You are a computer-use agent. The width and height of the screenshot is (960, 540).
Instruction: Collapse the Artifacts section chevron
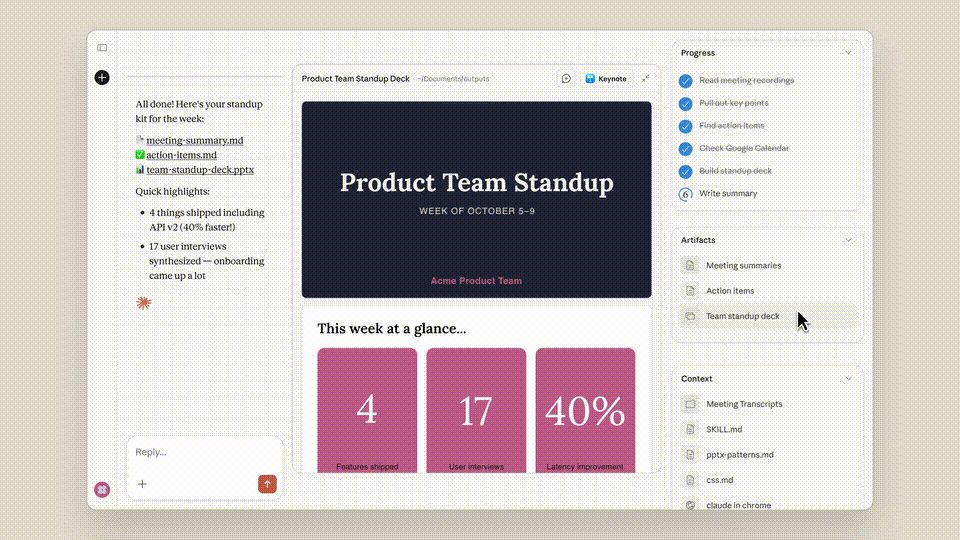point(848,240)
